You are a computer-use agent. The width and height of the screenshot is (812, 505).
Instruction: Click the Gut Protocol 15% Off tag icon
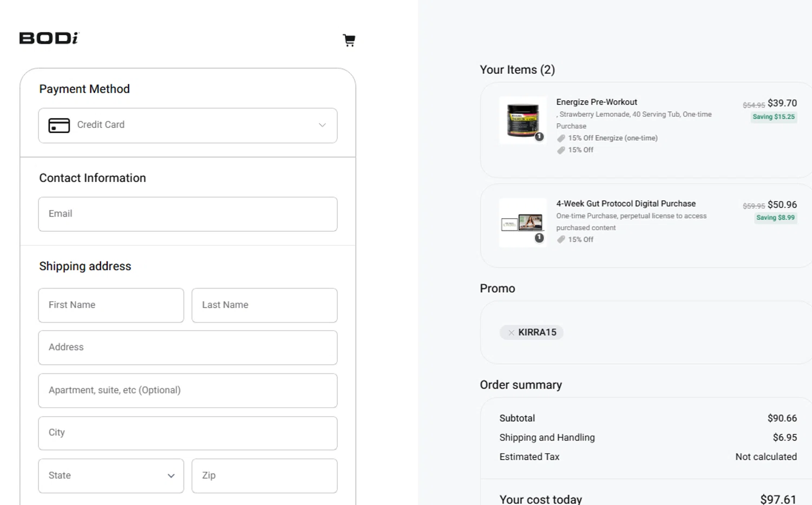[561, 239]
